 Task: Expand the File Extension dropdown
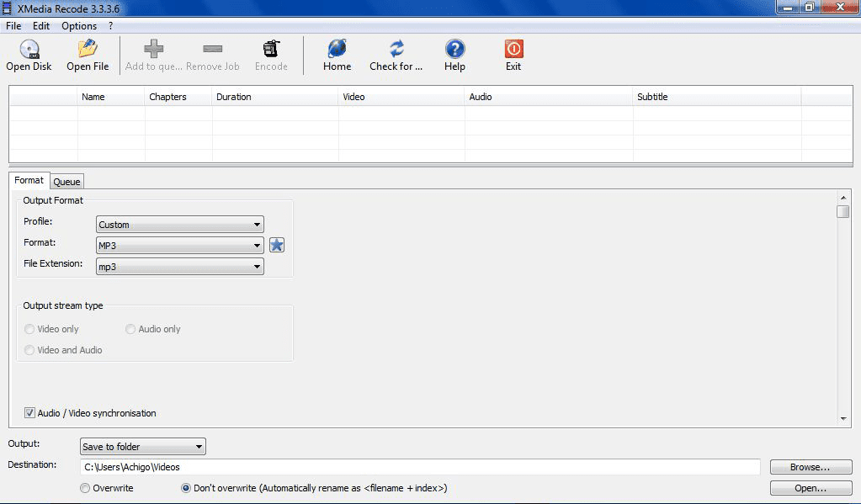(180, 267)
